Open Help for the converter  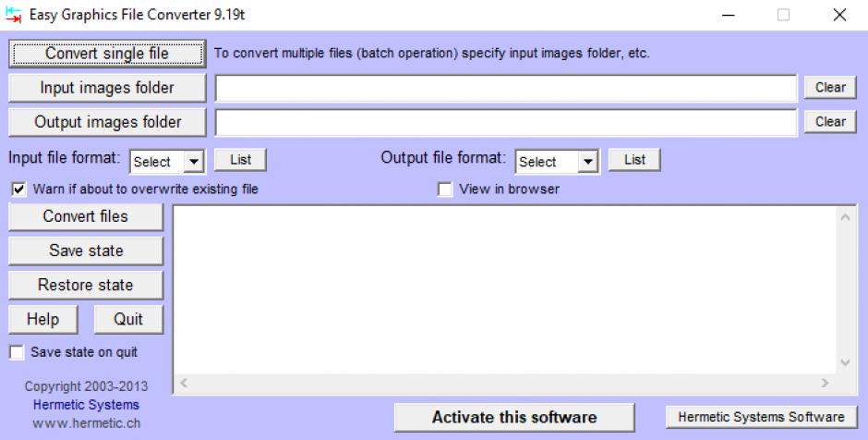[x=42, y=319]
